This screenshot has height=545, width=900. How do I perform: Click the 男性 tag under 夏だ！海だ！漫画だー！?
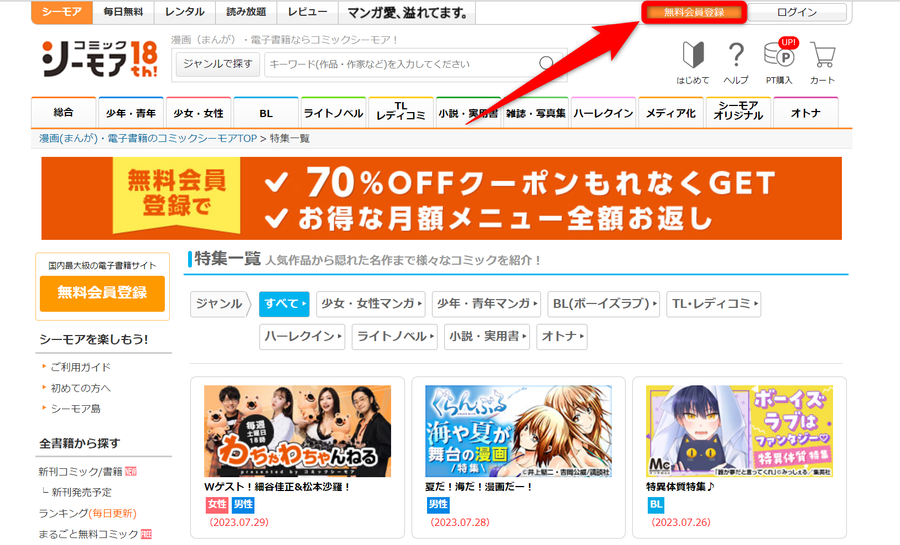click(437, 504)
